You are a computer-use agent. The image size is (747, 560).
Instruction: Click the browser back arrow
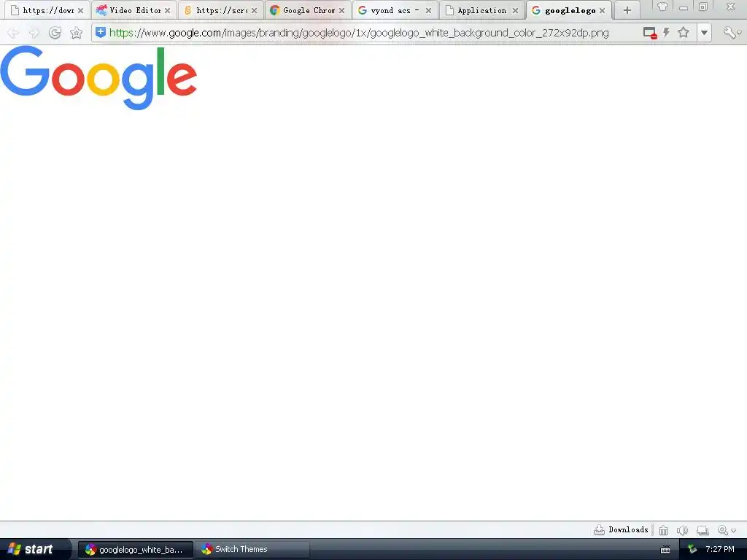coord(13,33)
